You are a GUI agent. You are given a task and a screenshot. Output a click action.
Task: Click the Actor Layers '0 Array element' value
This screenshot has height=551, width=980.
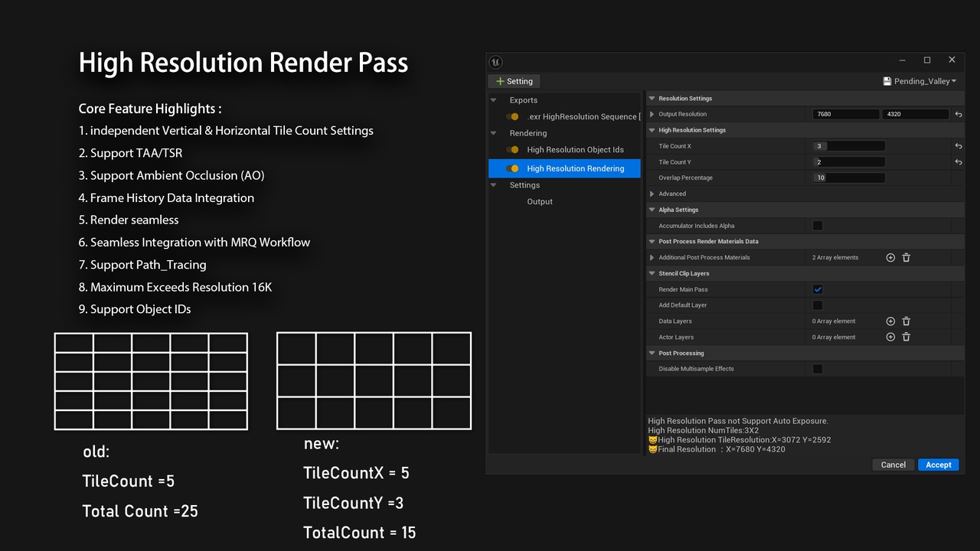click(834, 337)
